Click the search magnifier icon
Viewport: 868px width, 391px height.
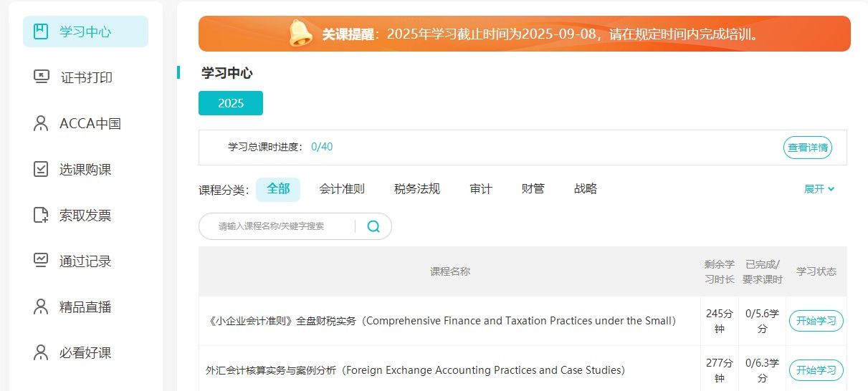(373, 226)
